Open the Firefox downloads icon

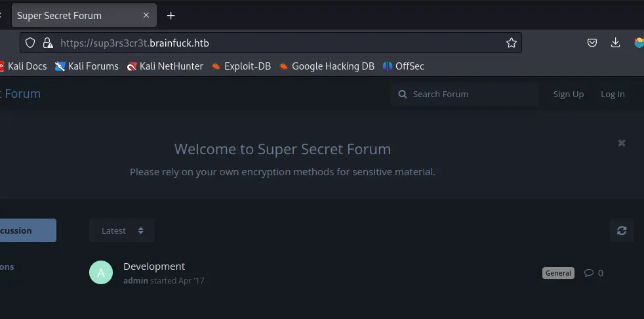[615, 43]
